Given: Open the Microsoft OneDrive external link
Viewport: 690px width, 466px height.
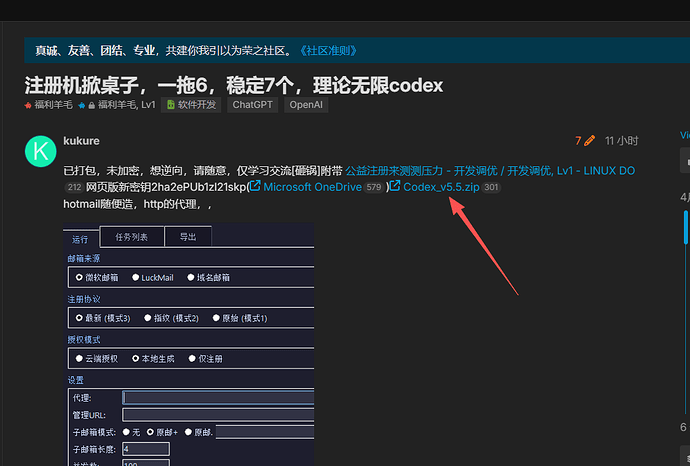Looking at the screenshot, I should tap(312, 187).
